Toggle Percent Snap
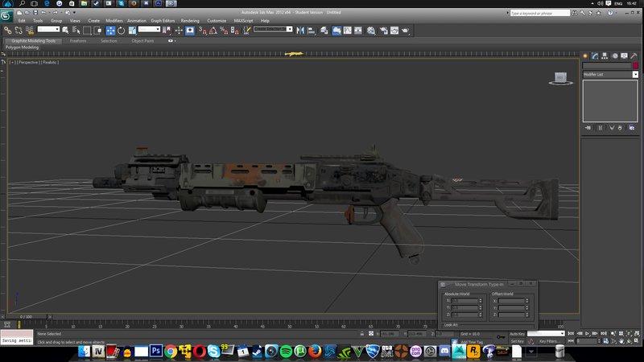 pyautogui.click(x=224, y=30)
